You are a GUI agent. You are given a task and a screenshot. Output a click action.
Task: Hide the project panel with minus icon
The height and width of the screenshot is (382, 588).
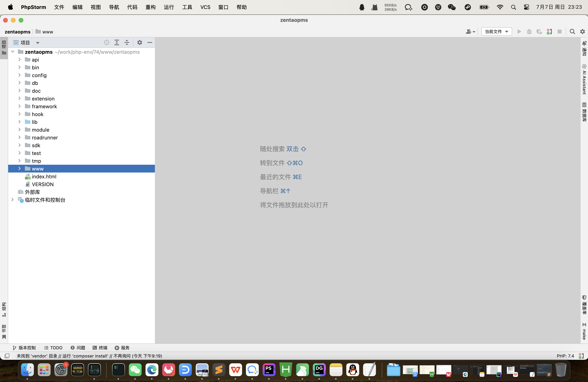click(150, 42)
